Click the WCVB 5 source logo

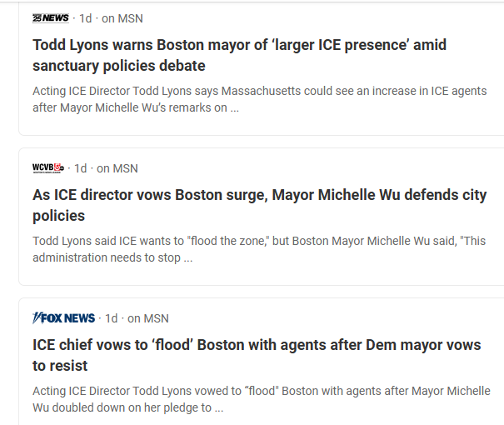tap(47, 168)
